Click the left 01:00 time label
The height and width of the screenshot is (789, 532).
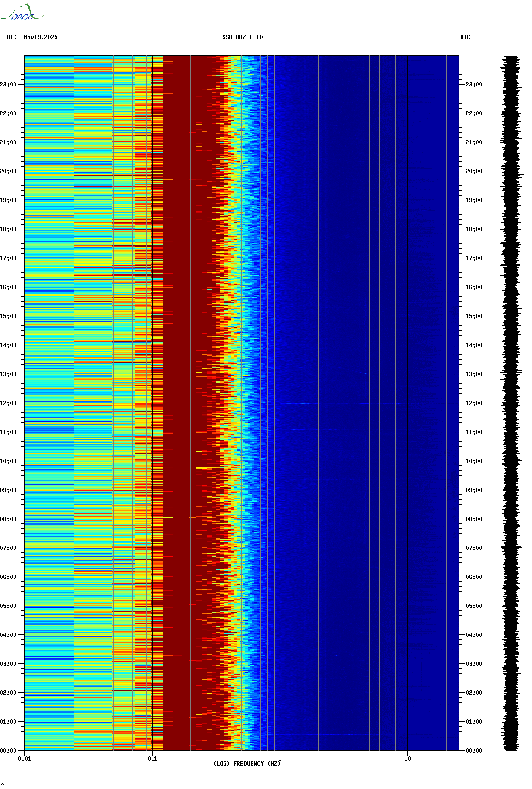[x=8, y=722]
